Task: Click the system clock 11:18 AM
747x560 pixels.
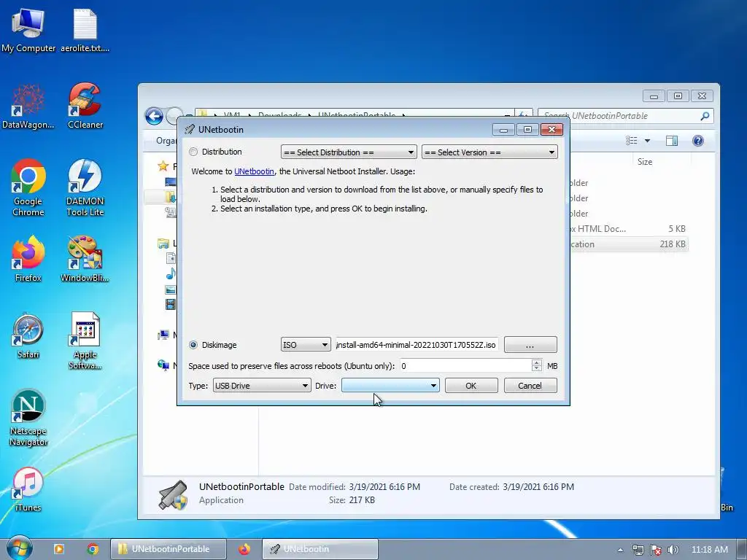Action: [709, 550]
